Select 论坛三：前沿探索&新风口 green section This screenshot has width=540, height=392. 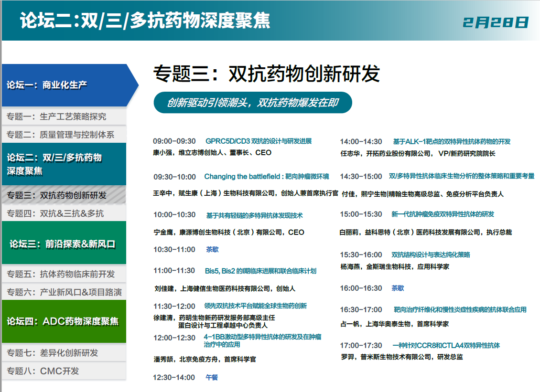pos(64,244)
